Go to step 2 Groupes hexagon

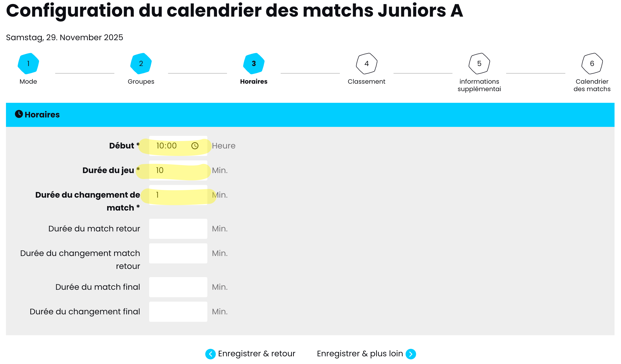click(x=141, y=64)
